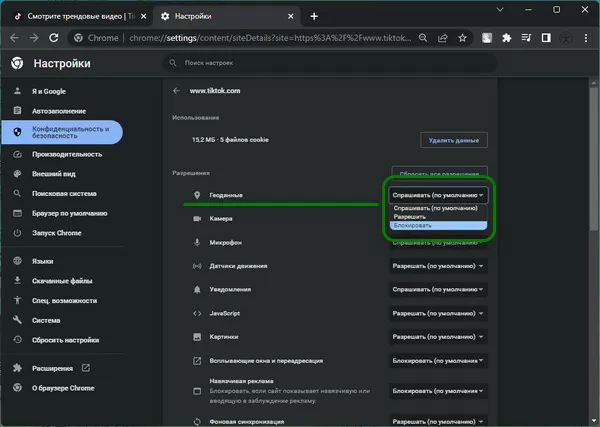Image resolution: width=600 pixels, height=427 pixels.
Task: Open Производительность in the settings sidebar
Action: [67, 154]
